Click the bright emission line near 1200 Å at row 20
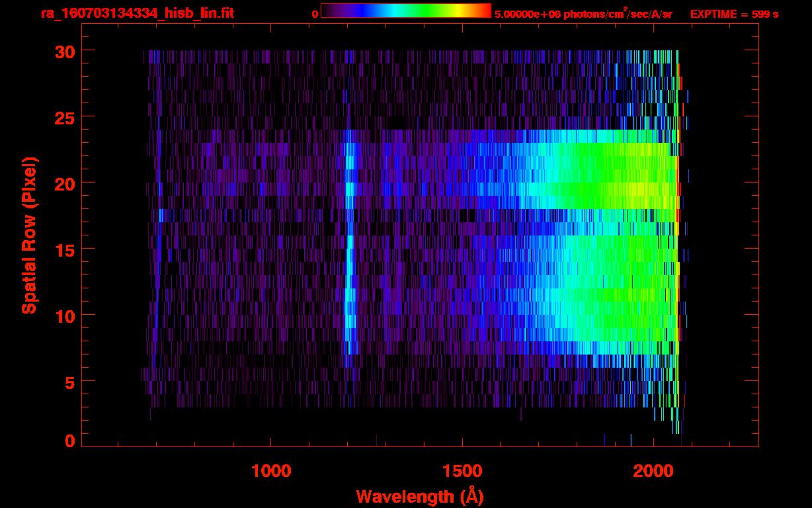 click(349, 183)
